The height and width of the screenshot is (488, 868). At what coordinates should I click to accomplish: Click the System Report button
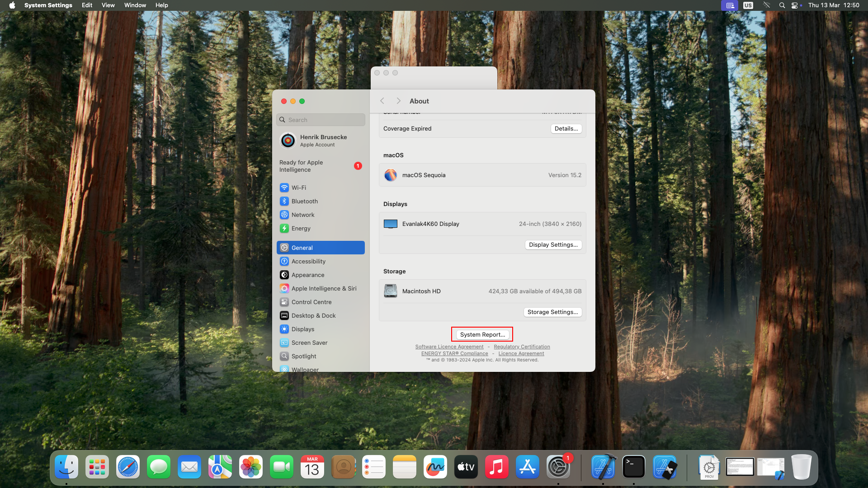point(482,334)
